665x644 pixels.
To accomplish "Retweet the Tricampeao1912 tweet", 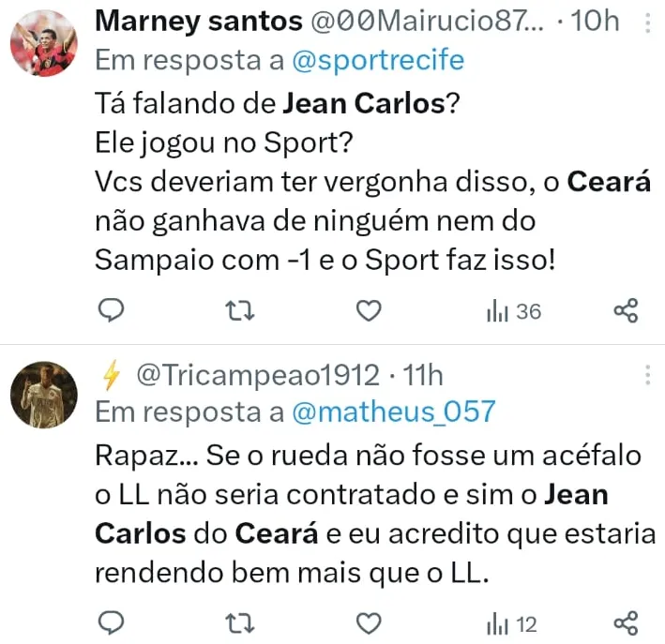I will point(241,622).
